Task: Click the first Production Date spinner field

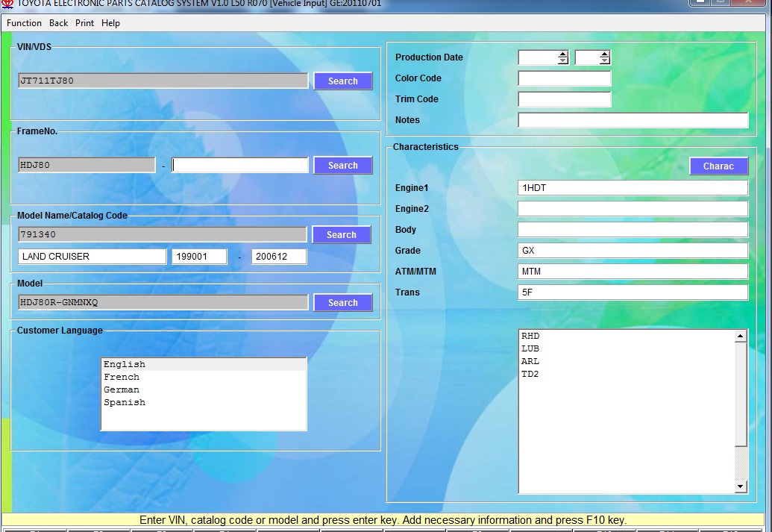Action: (x=538, y=57)
